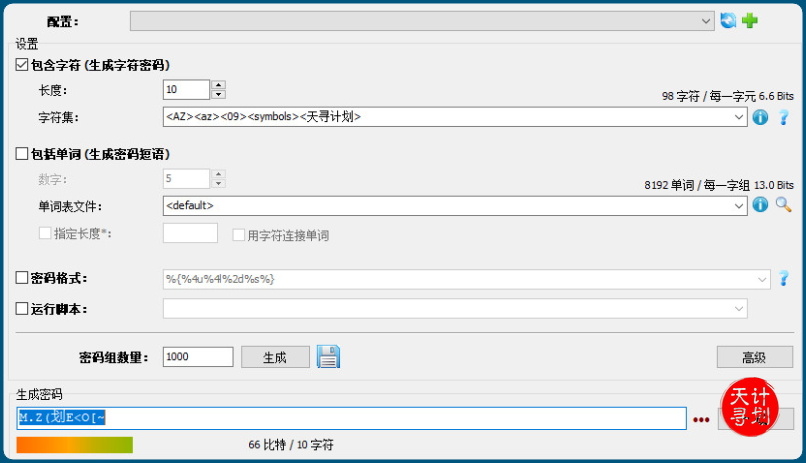Browse word list with the magnifier icon
The height and width of the screenshot is (463, 806).
pos(784,205)
